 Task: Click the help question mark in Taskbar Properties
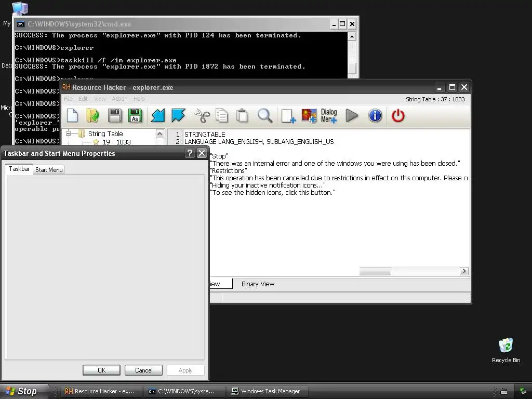coord(190,153)
